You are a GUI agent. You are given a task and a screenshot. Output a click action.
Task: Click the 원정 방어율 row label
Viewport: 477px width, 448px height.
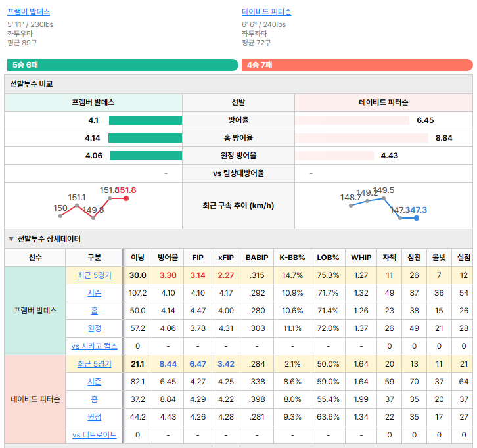tap(238, 156)
